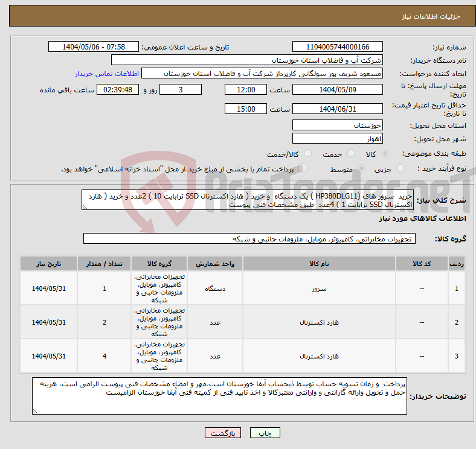Click the buyer notes text area
Viewport: 476px width, 449px height.
(220, 396)
